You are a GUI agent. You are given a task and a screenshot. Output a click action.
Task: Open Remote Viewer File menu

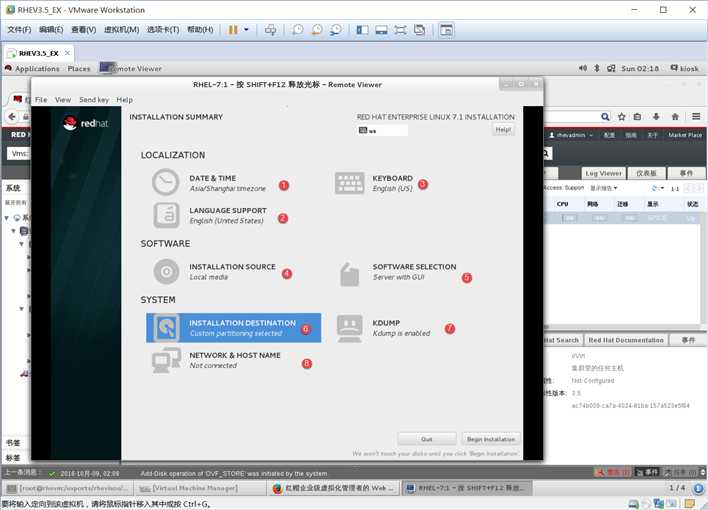[41, 100]
